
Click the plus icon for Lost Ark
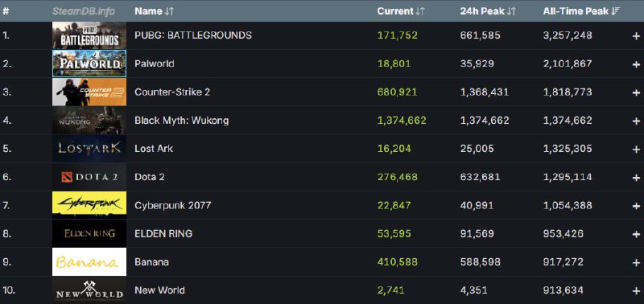[x=636, y=150]
